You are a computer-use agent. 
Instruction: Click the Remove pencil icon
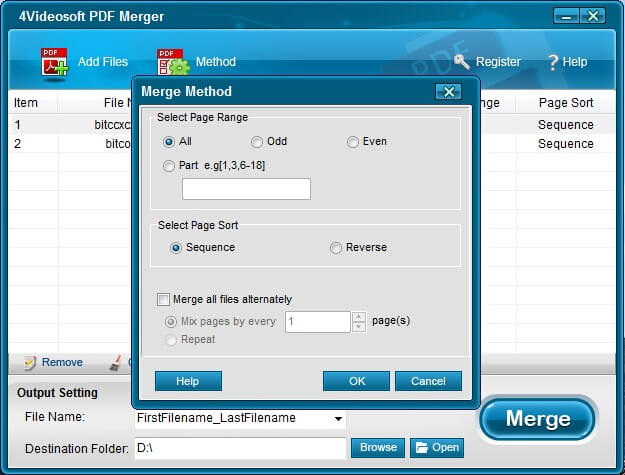click(30, 362)
